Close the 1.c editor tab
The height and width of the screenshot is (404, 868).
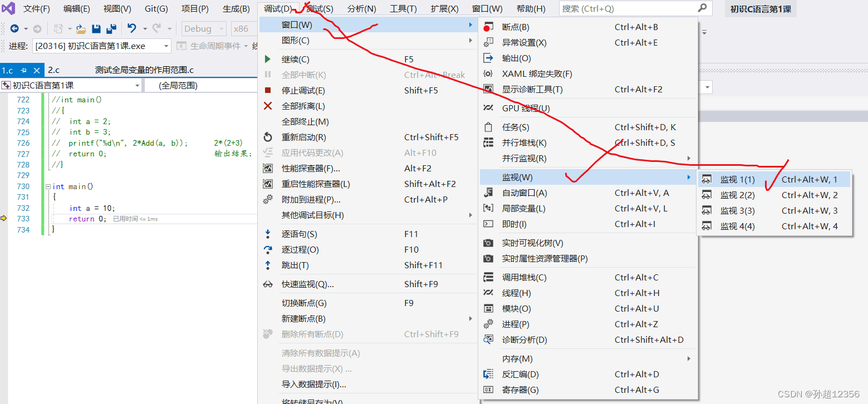click(37, 70)
